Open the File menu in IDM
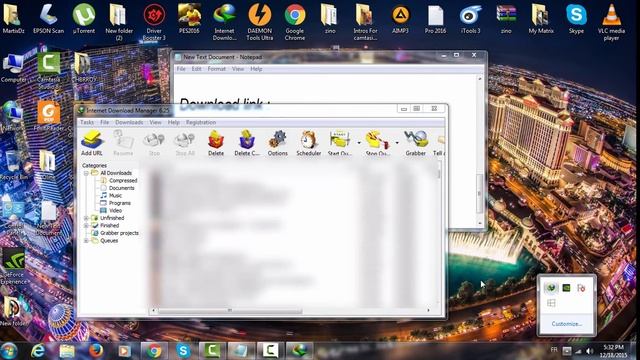The height and width of the screenshot is (360, 640). click(104, 122)
